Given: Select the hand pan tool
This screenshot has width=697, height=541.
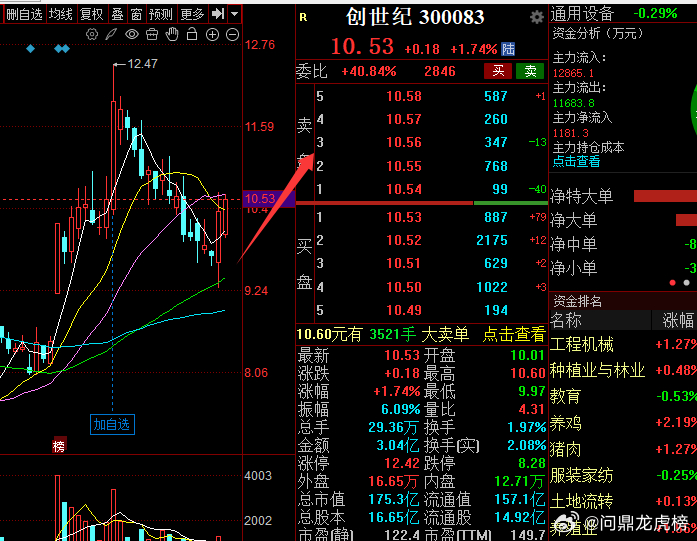Looking at the screenshot, I should [x=172, y=34].
